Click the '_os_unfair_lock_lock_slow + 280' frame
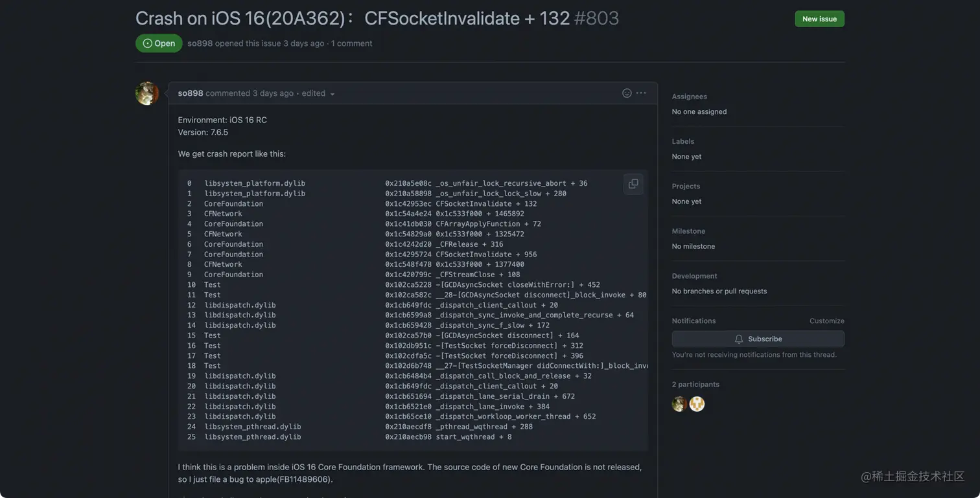 (501, 194)
